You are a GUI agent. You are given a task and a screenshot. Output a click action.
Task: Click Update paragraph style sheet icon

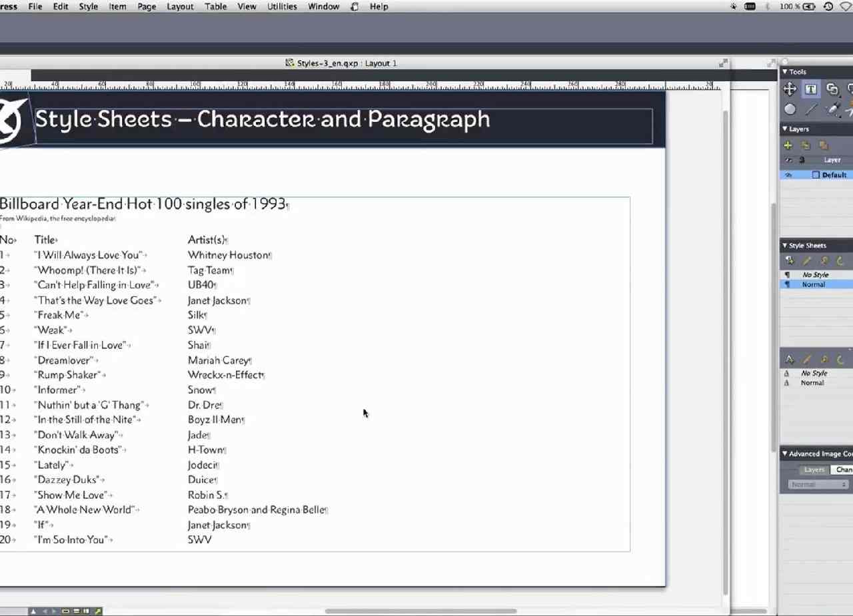(x=840, y=261)
